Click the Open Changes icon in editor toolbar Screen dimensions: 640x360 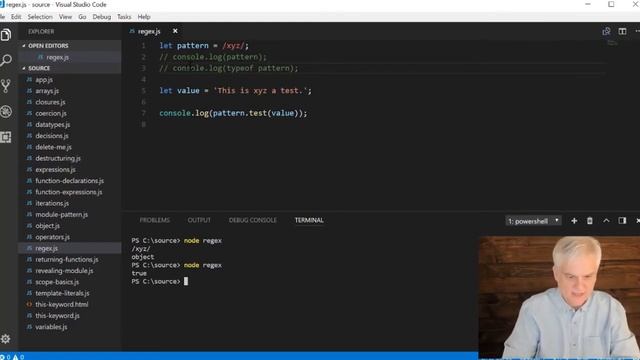click(606, 31)
